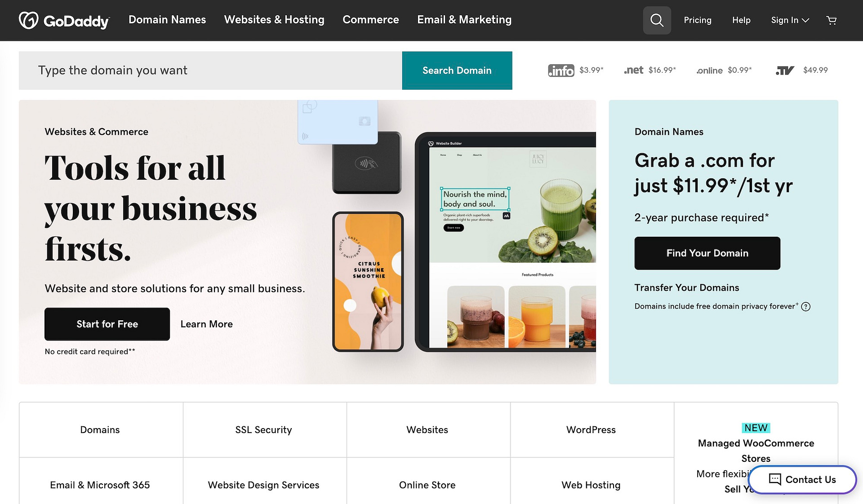Image resolution: width=863 pixels, height=504 pixels.
Task: Expand the Sign In dropdown menu
Action: click(788, 20)
